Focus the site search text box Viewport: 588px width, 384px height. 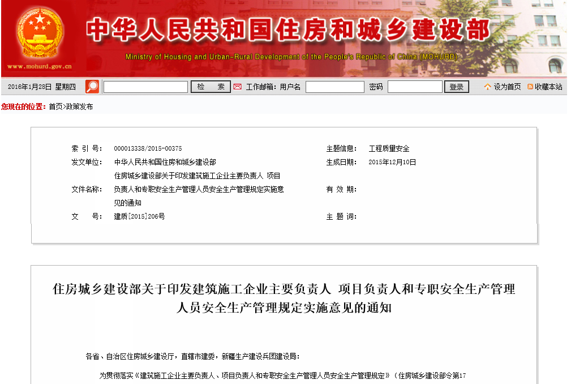tap(145, 87)
